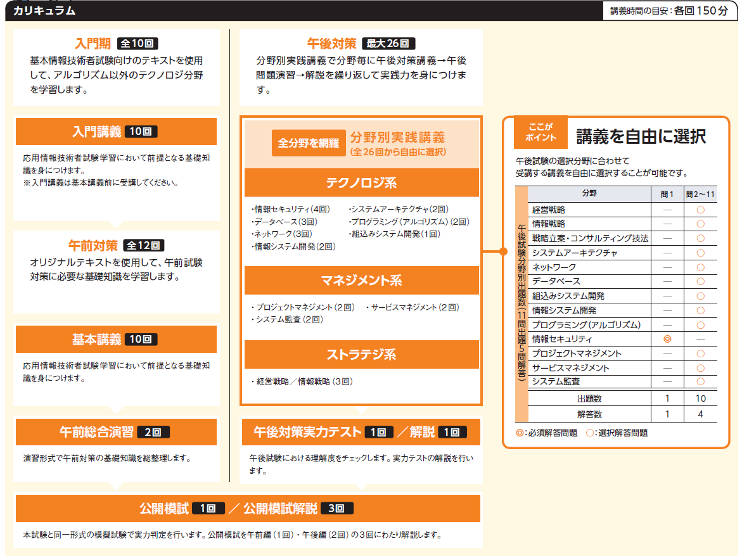The image size is (742, 560).
Task: Click the double-circle icon in the 必須解答問題 legend
Action: click(520, 433)
